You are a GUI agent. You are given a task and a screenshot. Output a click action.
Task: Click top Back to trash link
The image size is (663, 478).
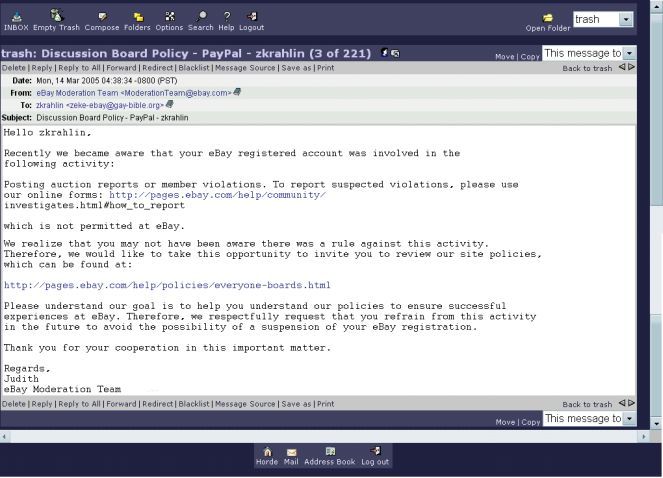[587, 68]
